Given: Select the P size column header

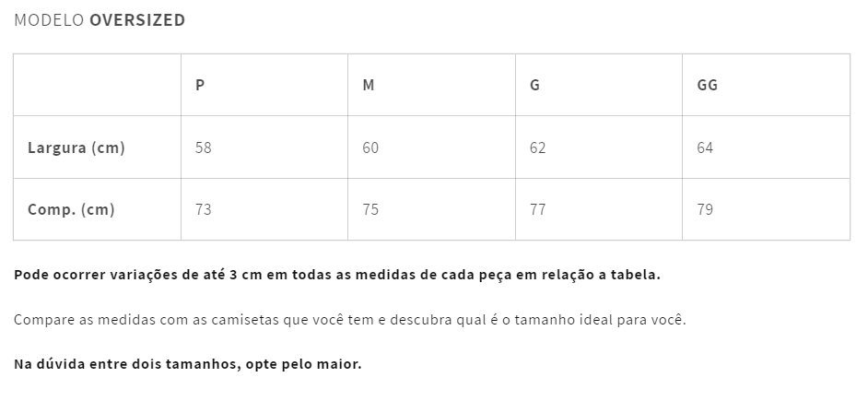Looking at the screenshot, I should (x=200, y=85).
